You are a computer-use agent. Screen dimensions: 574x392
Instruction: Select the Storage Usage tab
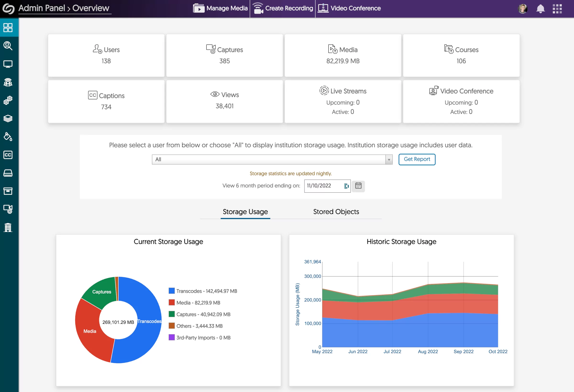coord(246,211)
